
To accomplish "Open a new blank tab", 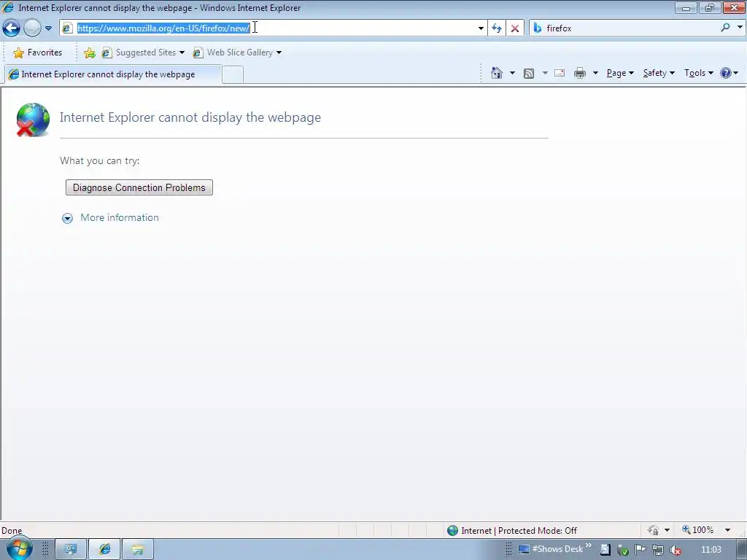I will coord(233,75).
